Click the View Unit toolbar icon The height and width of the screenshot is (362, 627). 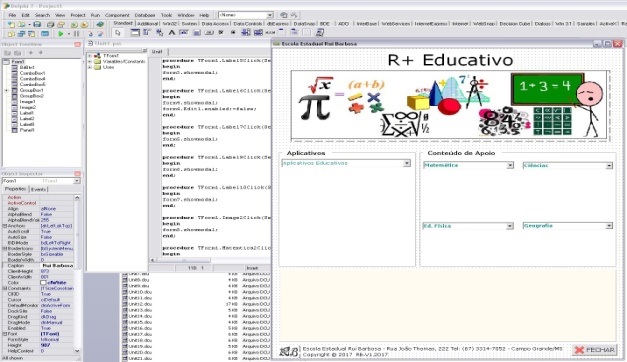(x=11, y=34)
